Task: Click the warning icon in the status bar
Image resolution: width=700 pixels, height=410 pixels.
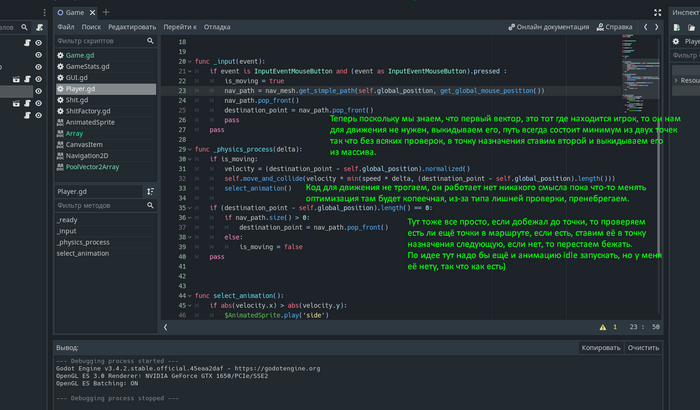Action: coord(601,326)
